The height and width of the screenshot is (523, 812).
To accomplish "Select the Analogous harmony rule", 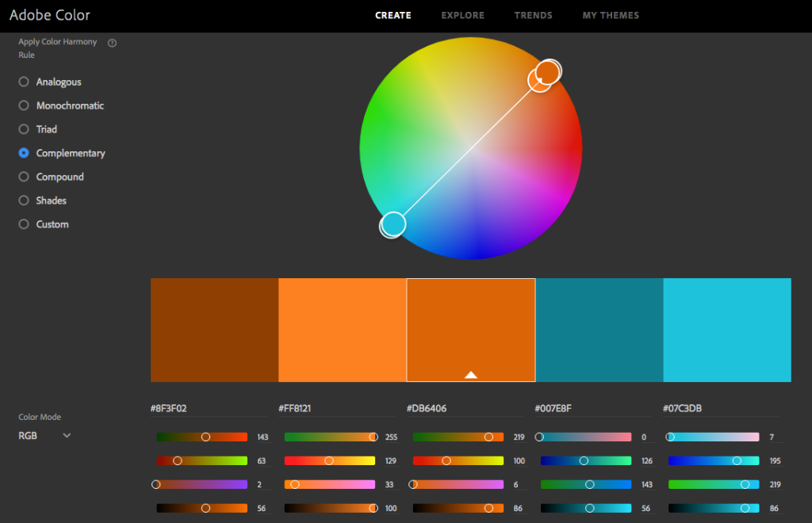I will click(24, 82).
